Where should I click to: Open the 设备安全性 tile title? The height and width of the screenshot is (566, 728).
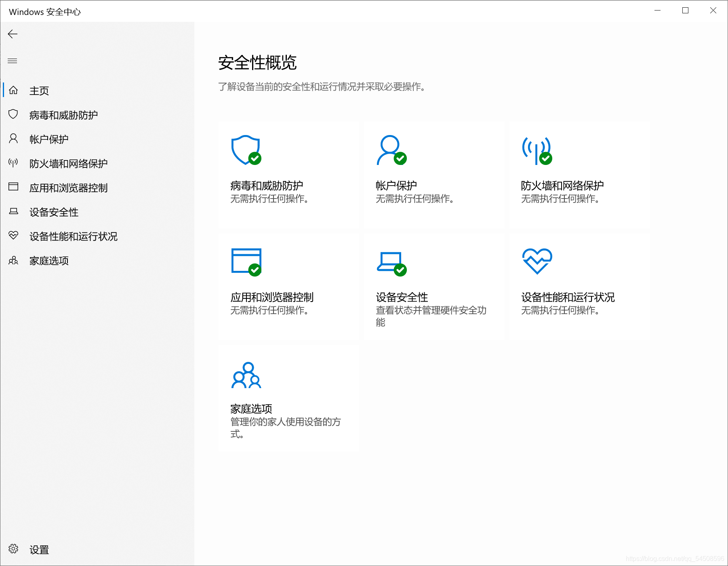[402, 297]
